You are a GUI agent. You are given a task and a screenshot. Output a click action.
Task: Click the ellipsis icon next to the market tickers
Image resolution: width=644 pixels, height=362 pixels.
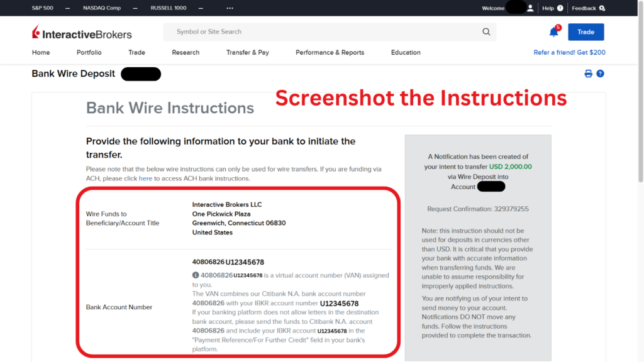click(x=229, y=8)
